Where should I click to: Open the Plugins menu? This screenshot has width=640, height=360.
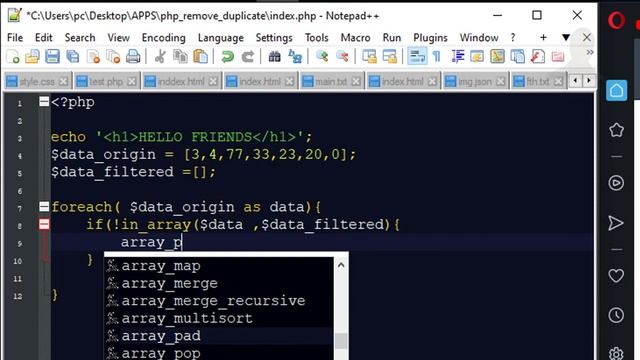430,38
